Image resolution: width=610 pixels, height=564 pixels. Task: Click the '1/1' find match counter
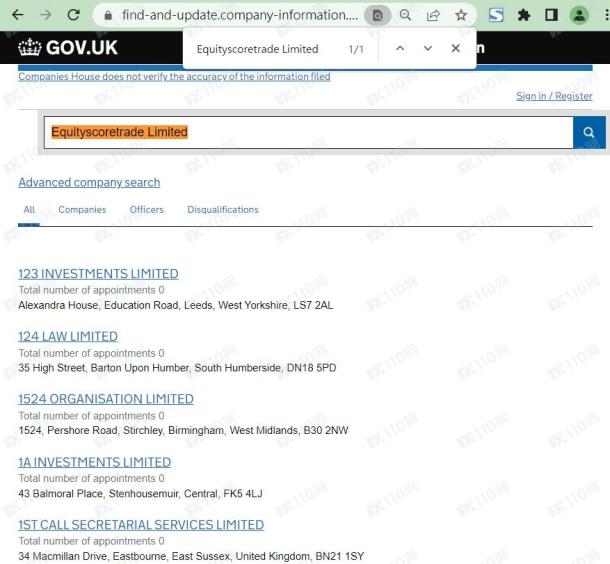356,49
